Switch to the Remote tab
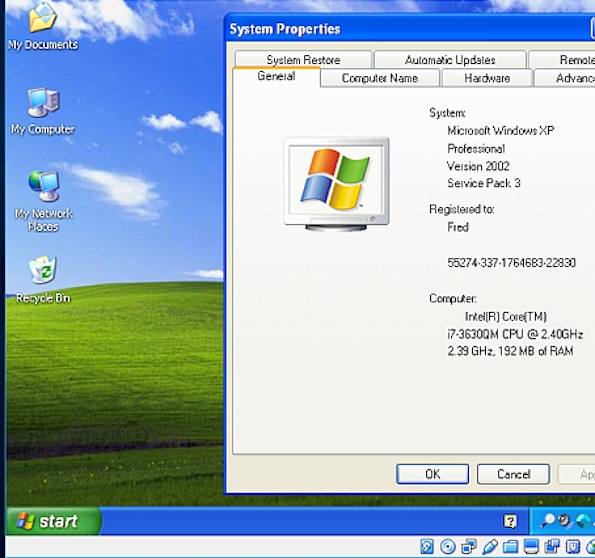 562,59
